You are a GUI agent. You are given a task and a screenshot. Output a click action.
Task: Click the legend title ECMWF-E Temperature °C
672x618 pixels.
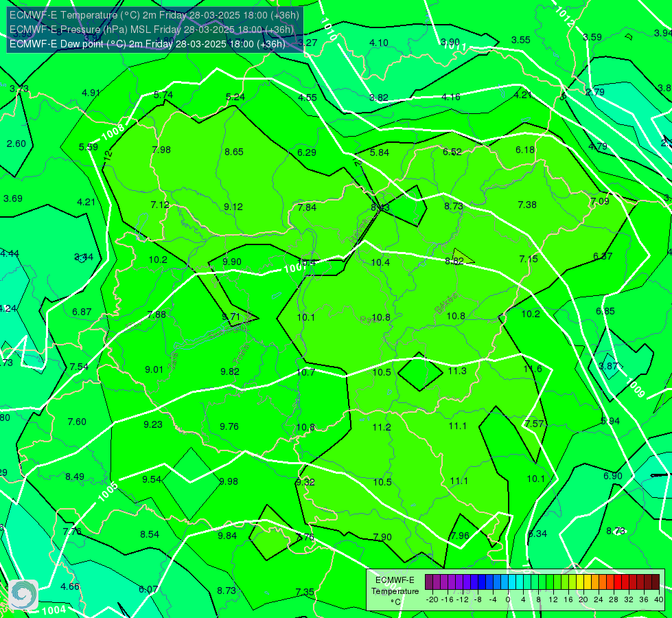395,591
